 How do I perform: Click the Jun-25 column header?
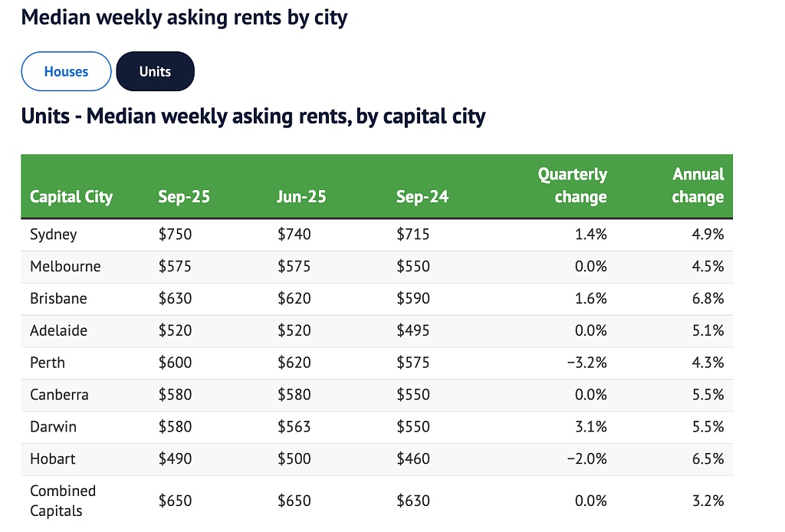pos(301,197)
